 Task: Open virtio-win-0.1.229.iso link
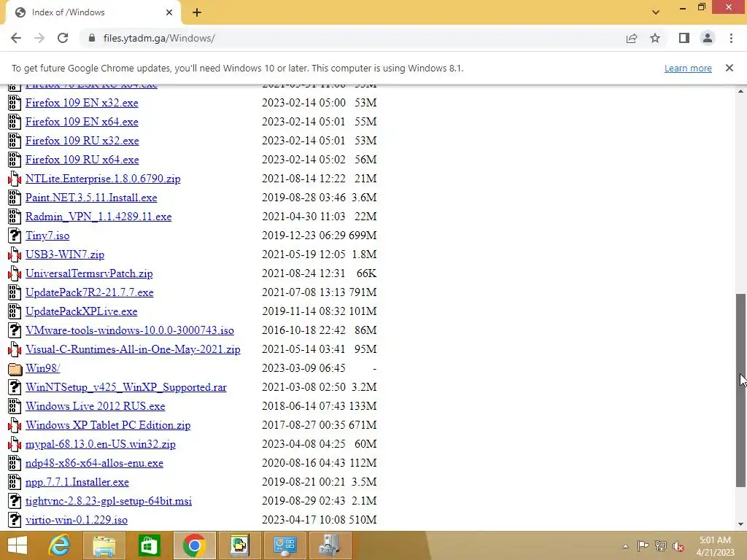coord(77,520)
